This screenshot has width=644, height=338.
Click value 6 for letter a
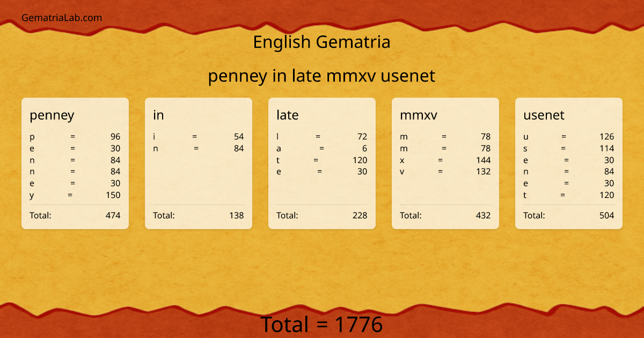pyautogui.click(x=365, y=149)
